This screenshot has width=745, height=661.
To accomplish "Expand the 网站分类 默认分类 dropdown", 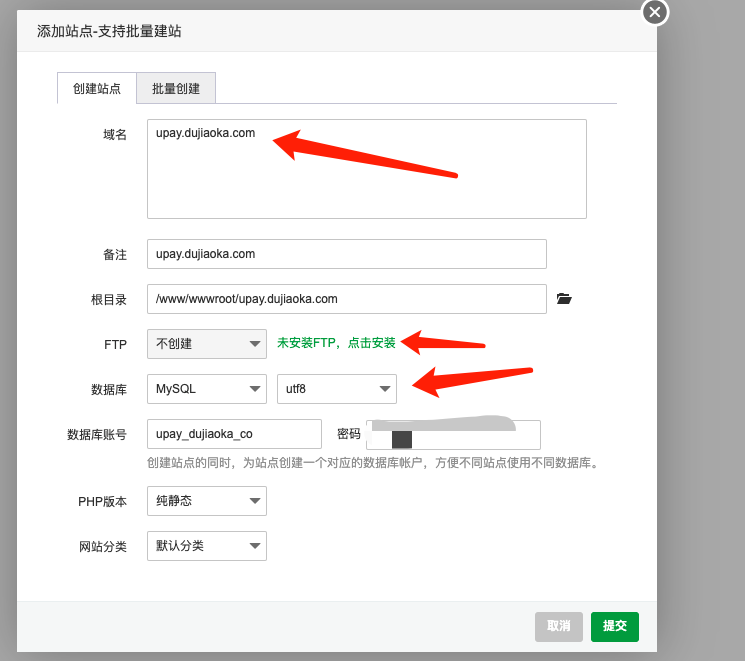I will point(207,546).
